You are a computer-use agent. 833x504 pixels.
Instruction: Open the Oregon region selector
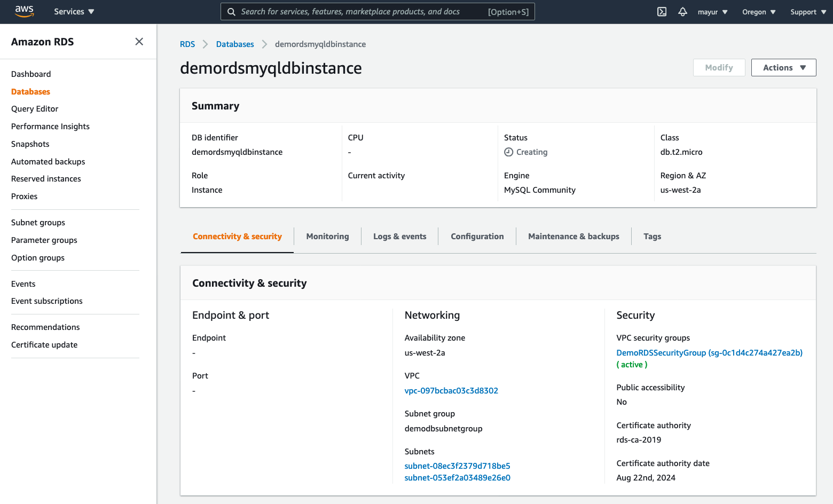[758, 12]
